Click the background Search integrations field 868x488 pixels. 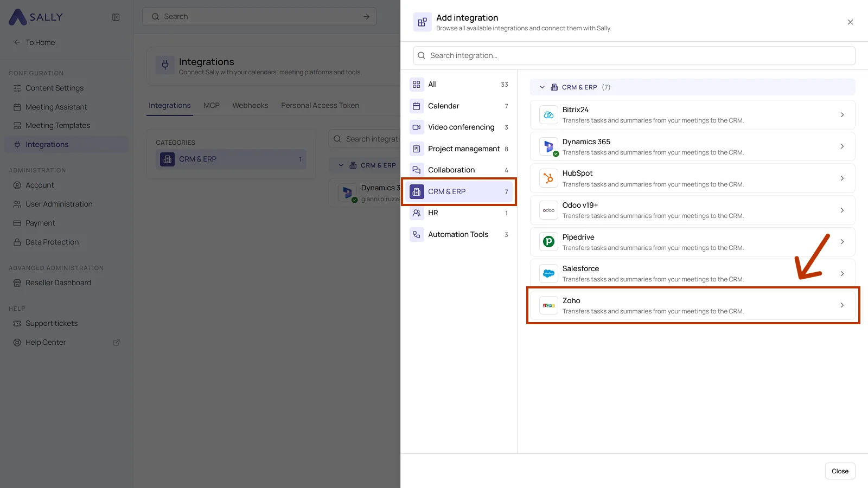(365, 139)
